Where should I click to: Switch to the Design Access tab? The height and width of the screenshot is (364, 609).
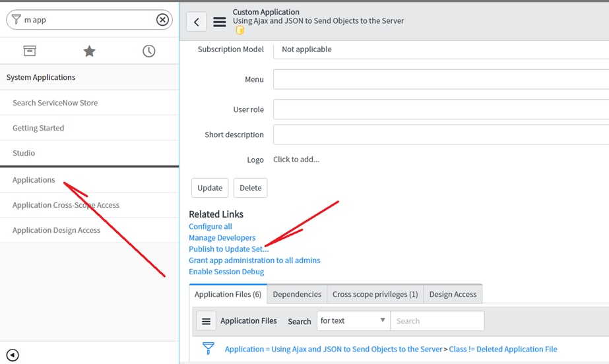coord(453,294)
